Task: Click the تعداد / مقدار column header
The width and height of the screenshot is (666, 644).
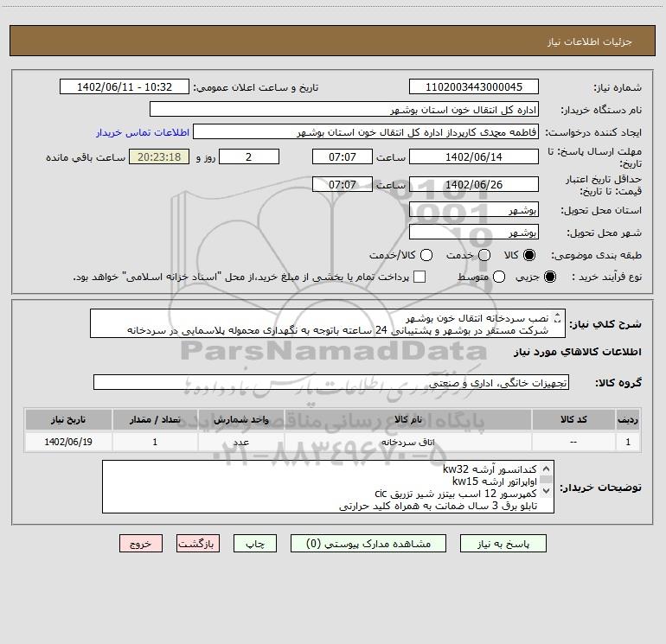Action: click(x=155, y=419)
